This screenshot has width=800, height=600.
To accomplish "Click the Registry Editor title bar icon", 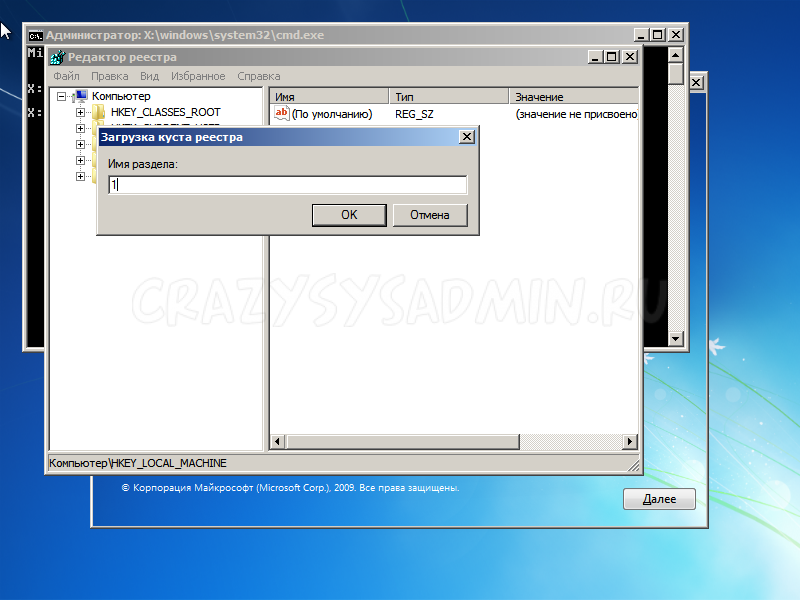I will coord(58,57).
